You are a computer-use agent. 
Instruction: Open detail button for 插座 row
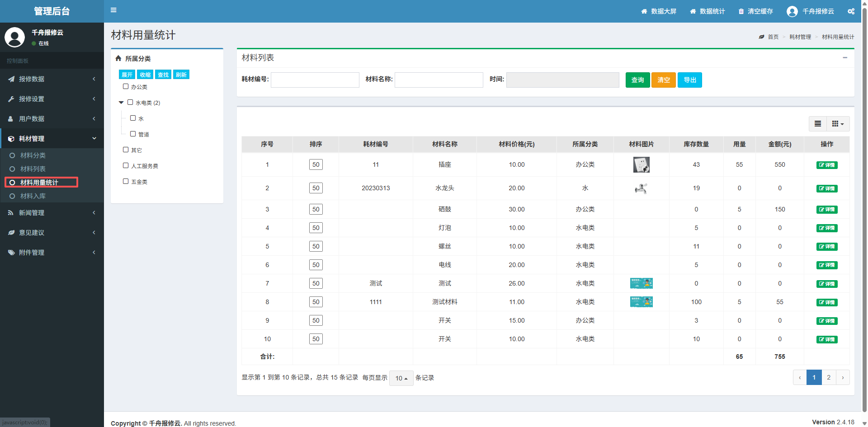[x=827, y=165]
